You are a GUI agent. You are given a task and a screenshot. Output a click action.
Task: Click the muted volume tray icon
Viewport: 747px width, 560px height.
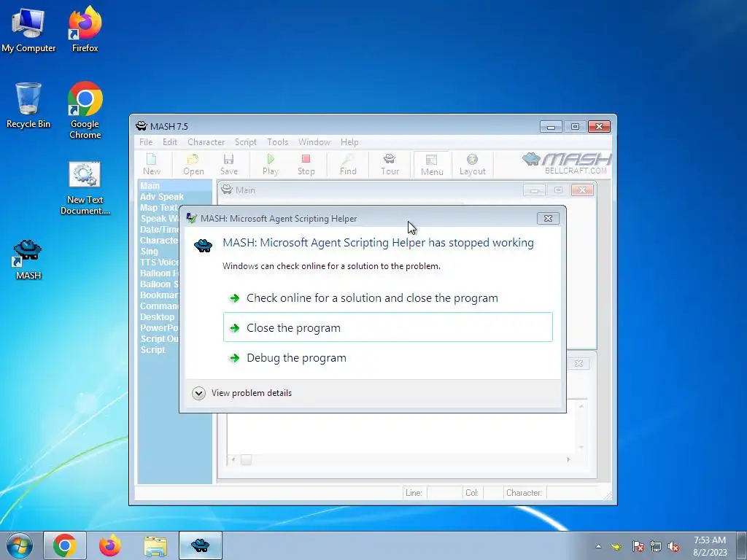[x=673, y=546]
